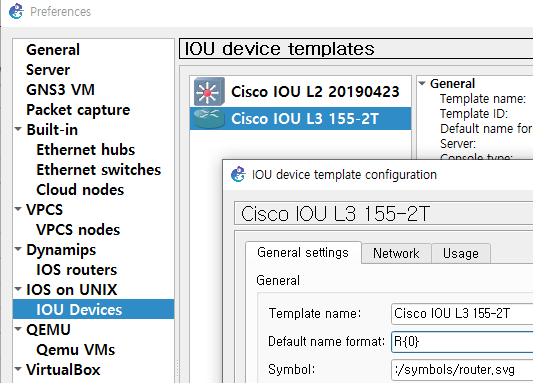Open IOS routers preferences

[x=77, y=270]
